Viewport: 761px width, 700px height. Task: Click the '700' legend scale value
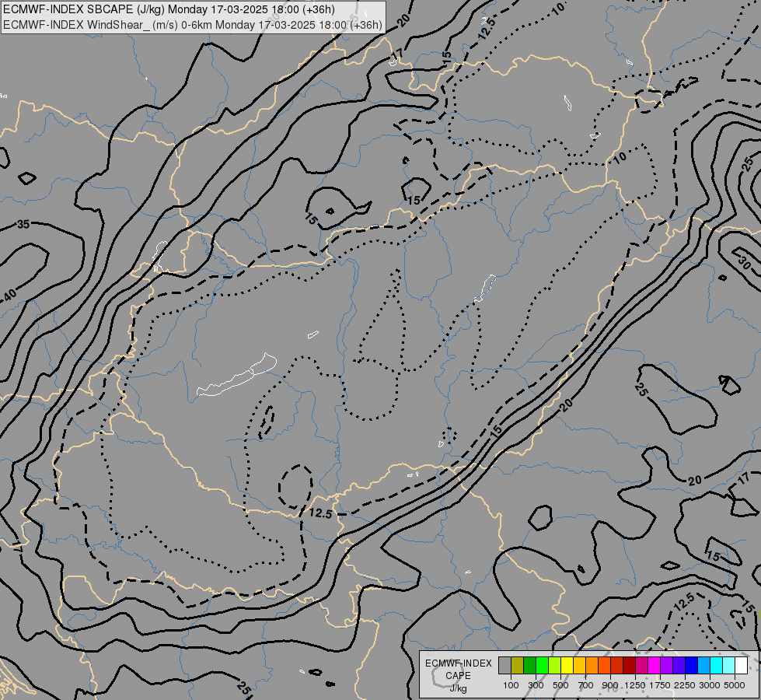(586, 685)
